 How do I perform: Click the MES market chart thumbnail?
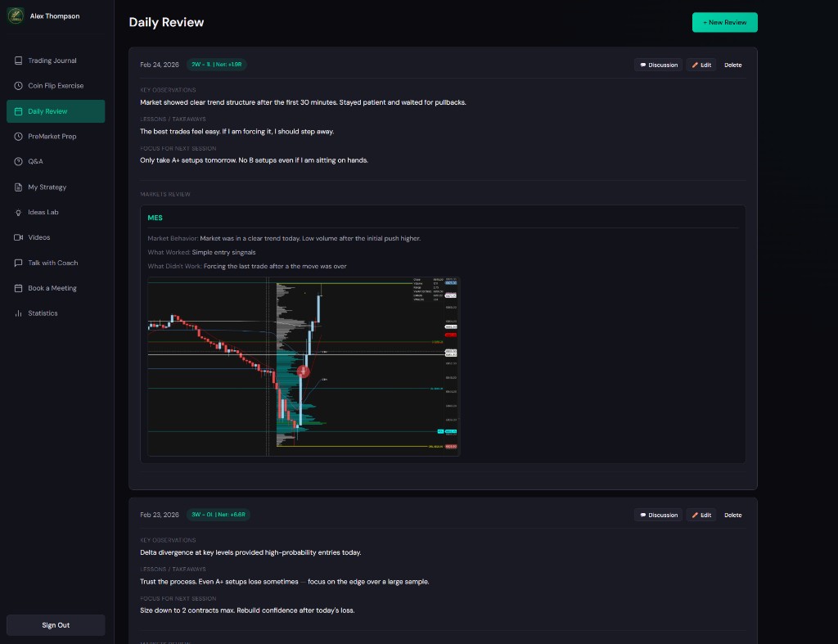[303, 366]
